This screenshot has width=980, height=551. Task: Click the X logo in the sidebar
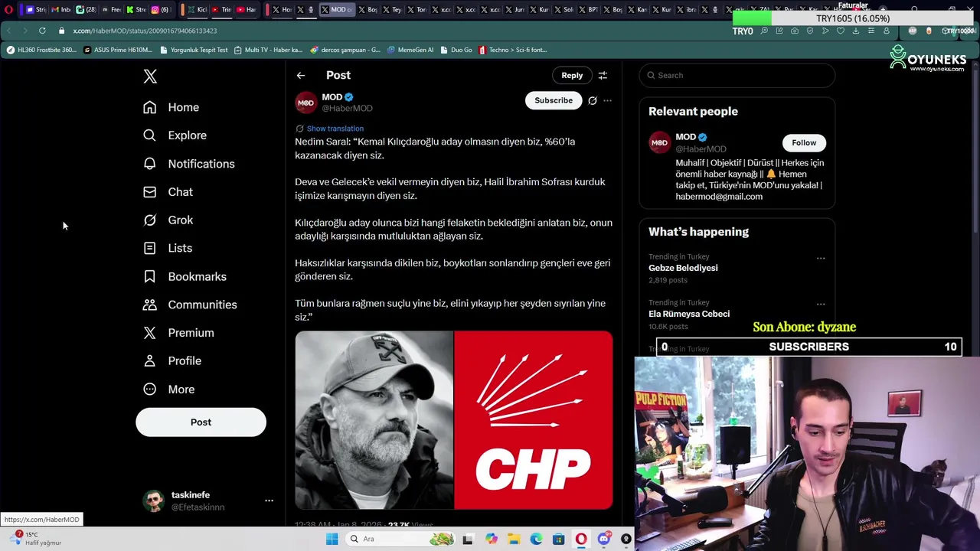tap(150, 76)
